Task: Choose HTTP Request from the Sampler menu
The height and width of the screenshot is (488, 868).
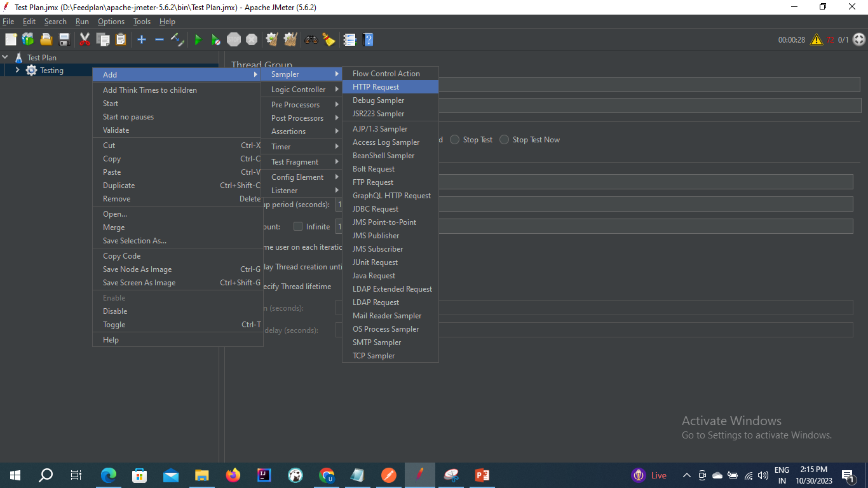Action: 390,87
